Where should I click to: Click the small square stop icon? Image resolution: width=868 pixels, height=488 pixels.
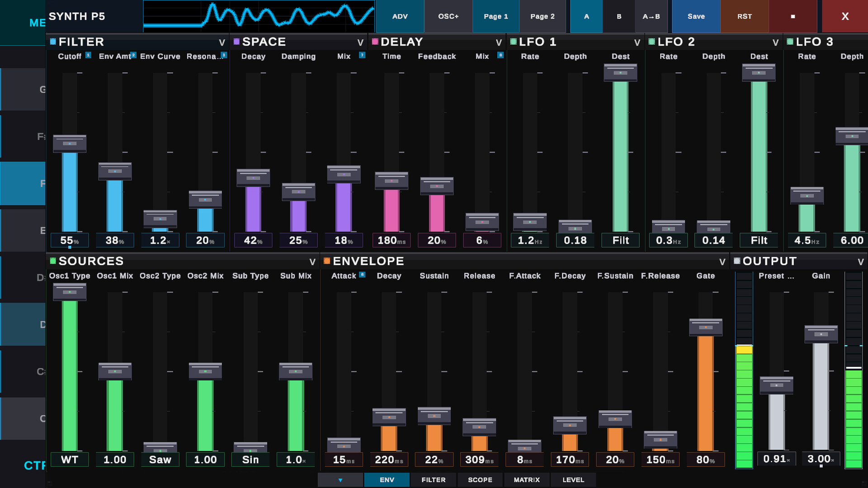793,16
